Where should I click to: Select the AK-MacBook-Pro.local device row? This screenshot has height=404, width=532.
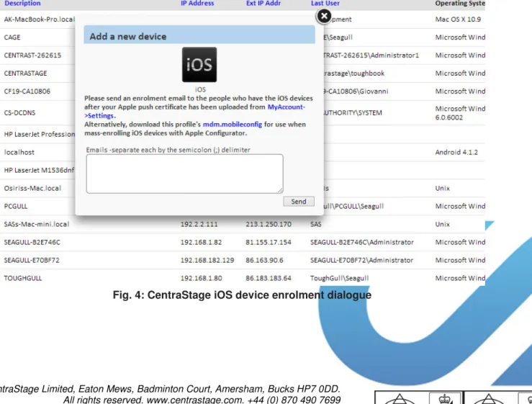coord(40,19)
